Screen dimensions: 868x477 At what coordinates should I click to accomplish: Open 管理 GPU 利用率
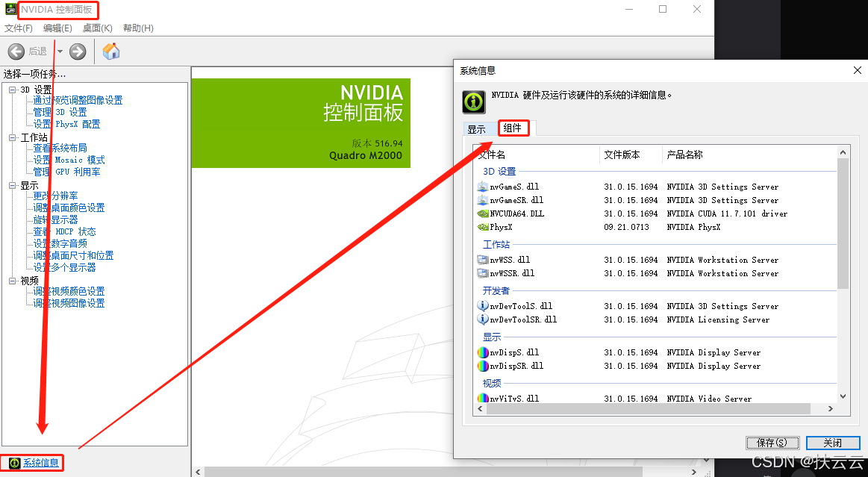(x=66, y=172)
